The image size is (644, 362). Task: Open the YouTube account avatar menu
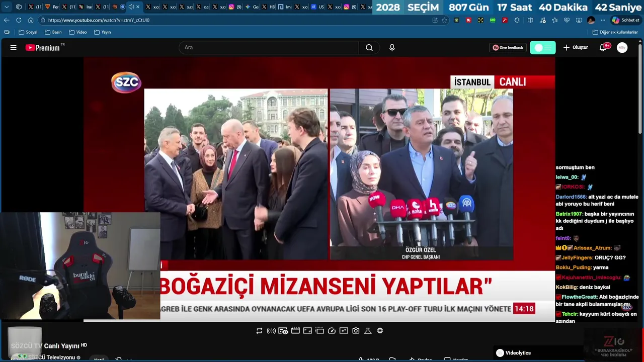622,48
